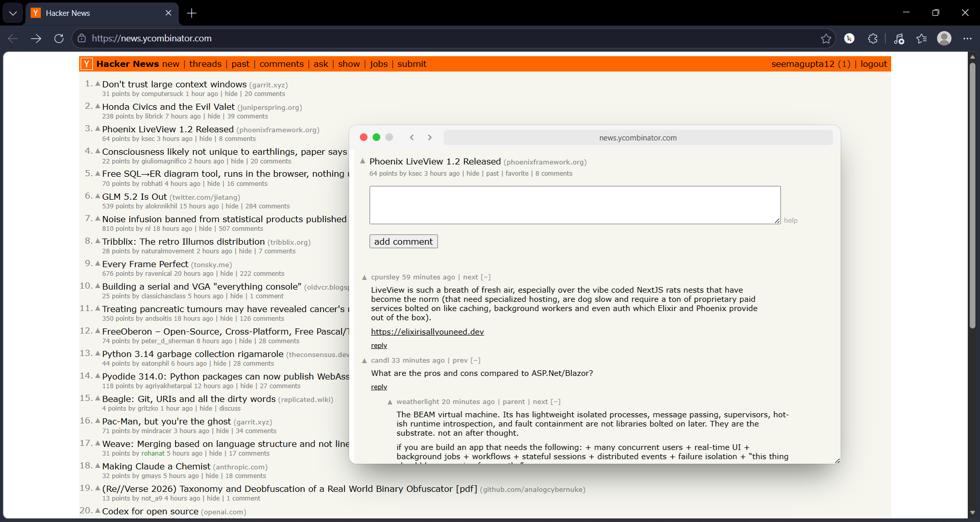Reload the browser page
This screenshot has width=980, height=522.
coord(59,38)
